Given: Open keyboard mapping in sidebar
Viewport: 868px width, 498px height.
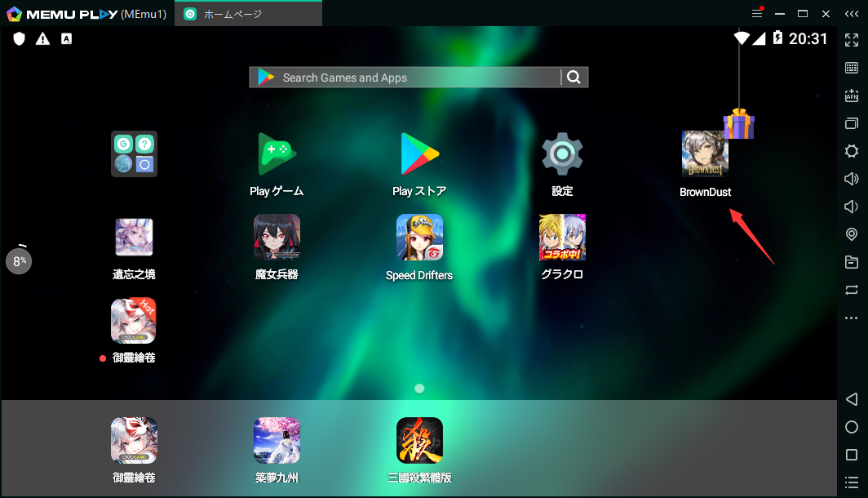Looking at the screenshot, I should tap(852, 69).
